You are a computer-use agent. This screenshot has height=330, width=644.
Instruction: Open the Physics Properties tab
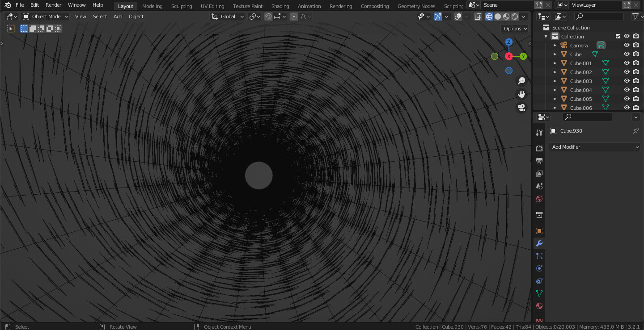pos(539,268)
